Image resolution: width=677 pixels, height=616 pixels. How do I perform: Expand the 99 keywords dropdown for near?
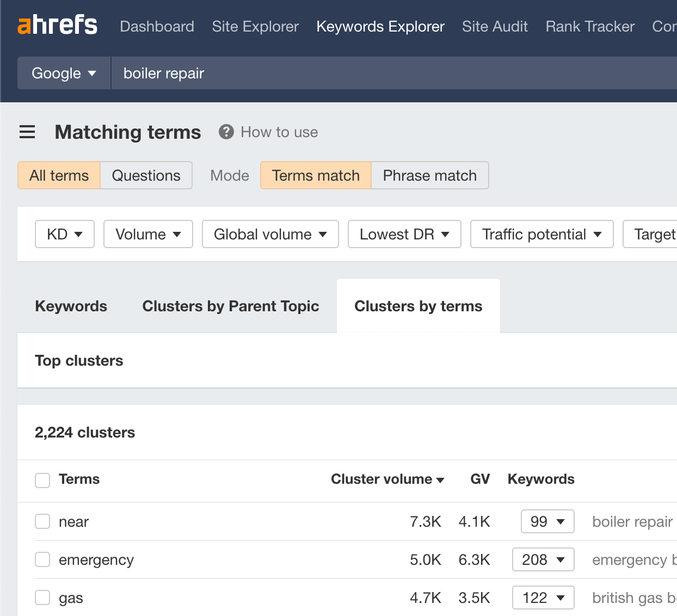click(x=547, y=521)
